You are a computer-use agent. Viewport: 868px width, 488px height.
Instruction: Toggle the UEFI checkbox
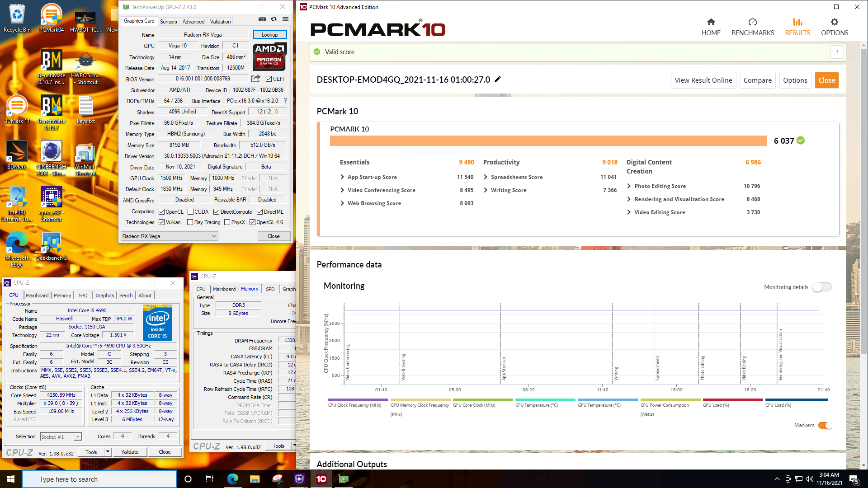[x=269, y=79]
